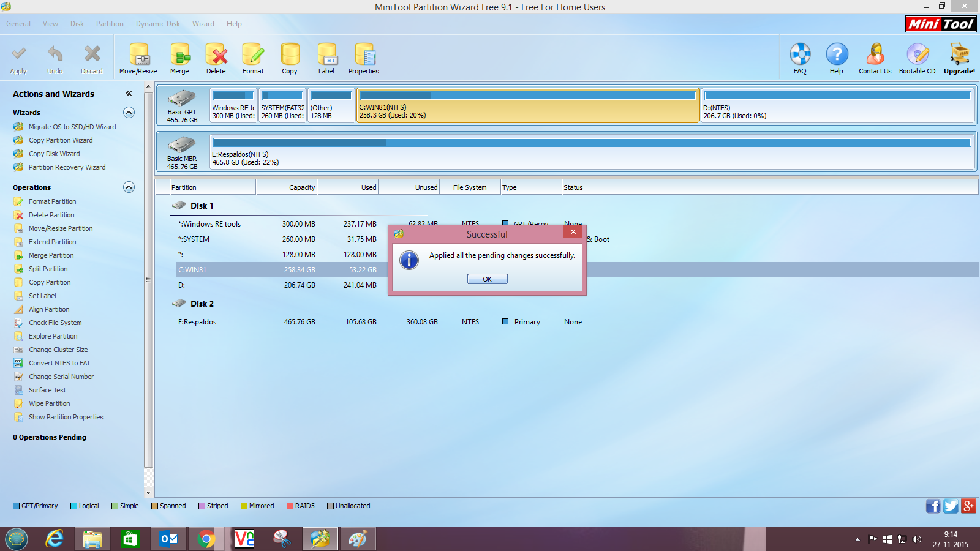The width and height of the screenshot is (980, 551).
Task: Click the Contact Us icon
Action: point(875,54)
